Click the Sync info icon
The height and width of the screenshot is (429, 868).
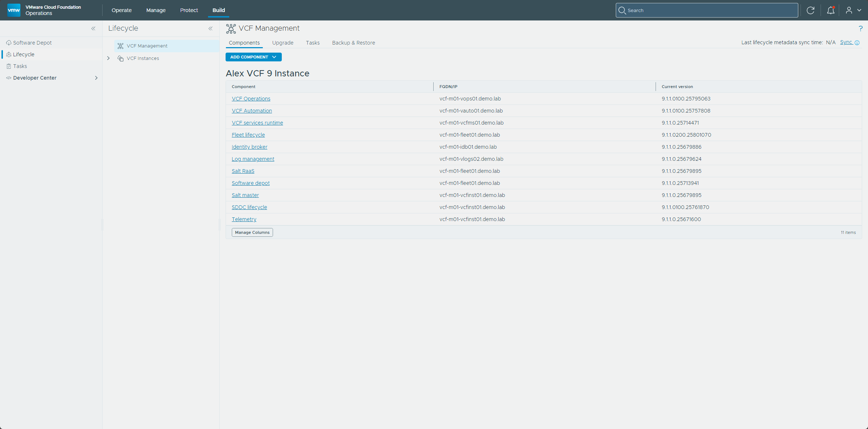(857, 43)
